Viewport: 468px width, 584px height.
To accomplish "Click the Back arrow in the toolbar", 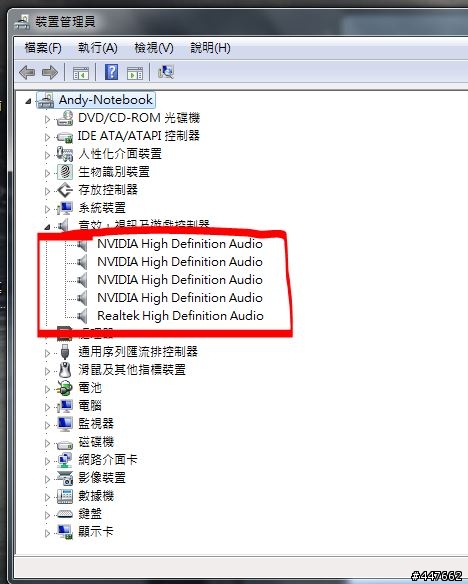I will pos(27,72).
